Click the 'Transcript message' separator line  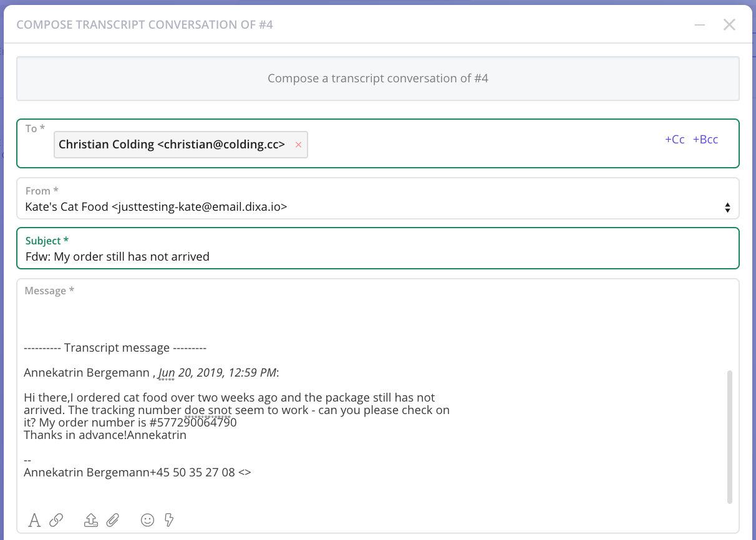click(115, 348)
